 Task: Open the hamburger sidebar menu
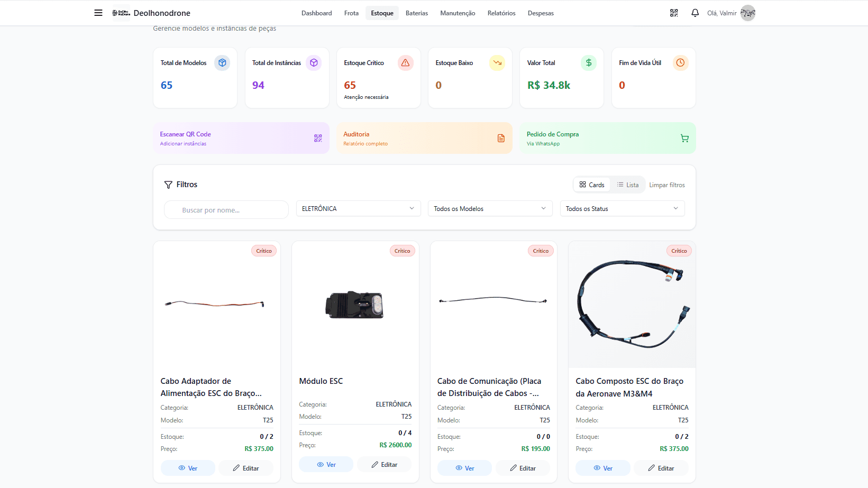coord(98,13)
